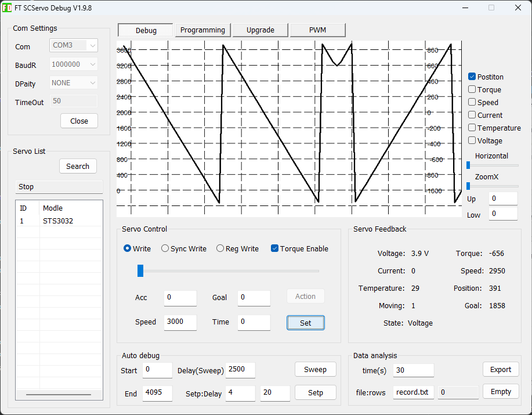Click the Position value 391

(495, 288)
